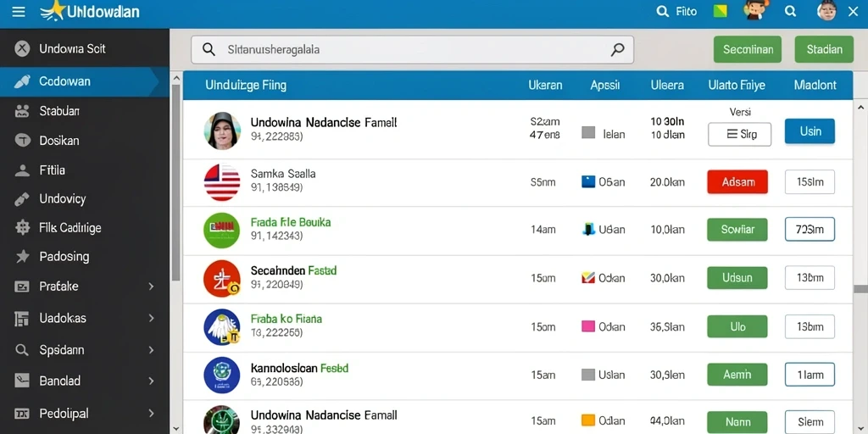Click the blue Kannoloslcan Fesbd app icon

point(222,375)
